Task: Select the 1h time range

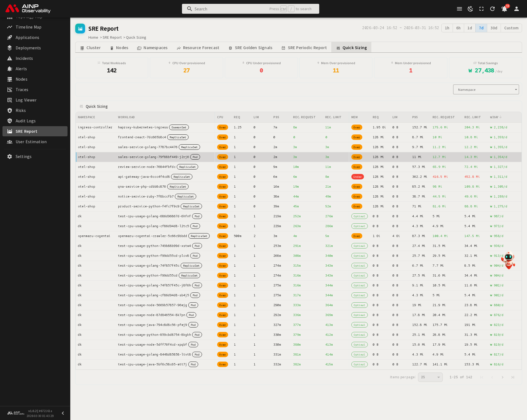Action: 447,28
